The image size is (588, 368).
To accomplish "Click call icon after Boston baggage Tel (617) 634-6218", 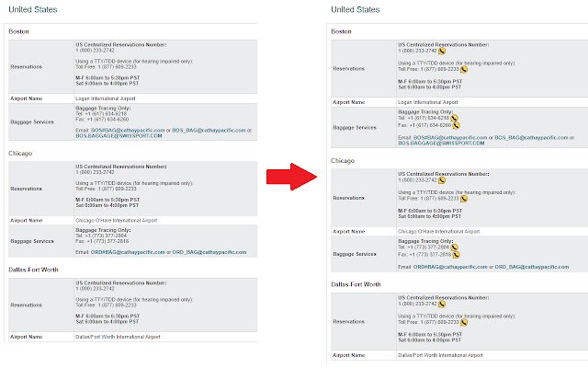I will click(x=454, y=119).
